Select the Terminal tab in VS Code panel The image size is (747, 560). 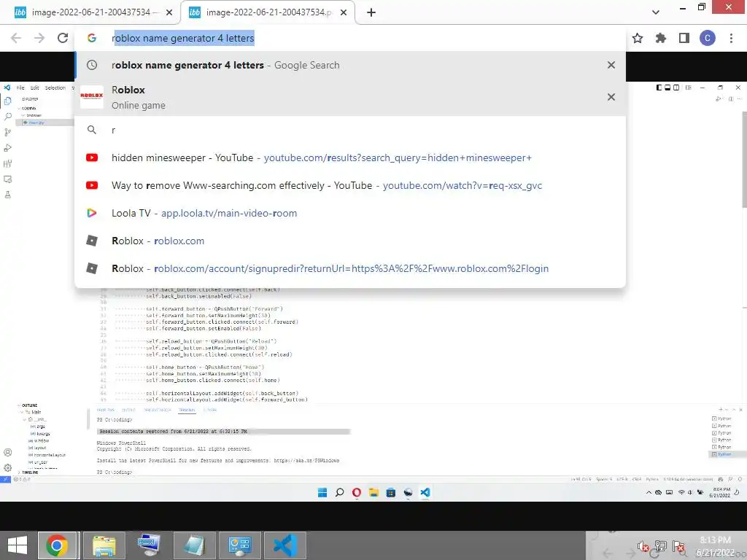click(187, 410)
